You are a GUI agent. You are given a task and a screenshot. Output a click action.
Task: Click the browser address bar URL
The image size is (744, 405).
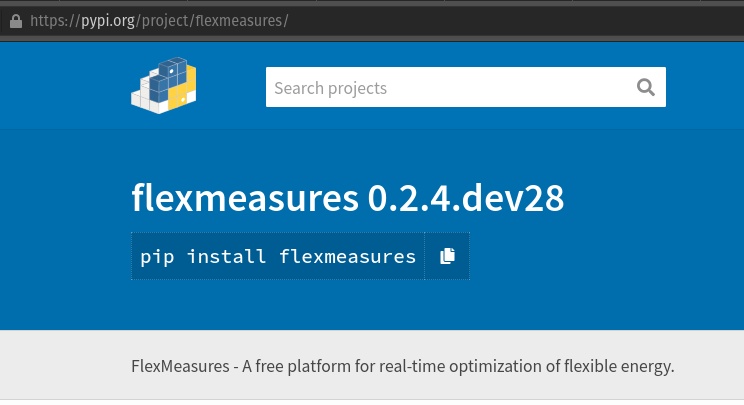pos(159,21)
